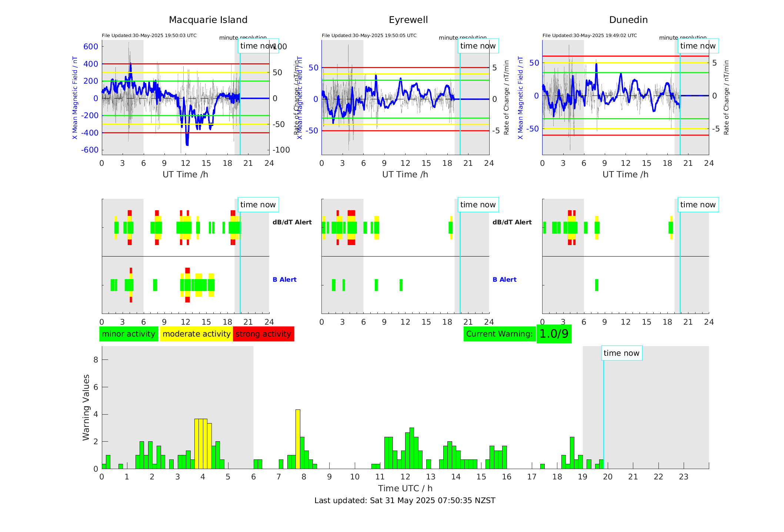Click the green minor activity legend box

(x=129, y=334)
